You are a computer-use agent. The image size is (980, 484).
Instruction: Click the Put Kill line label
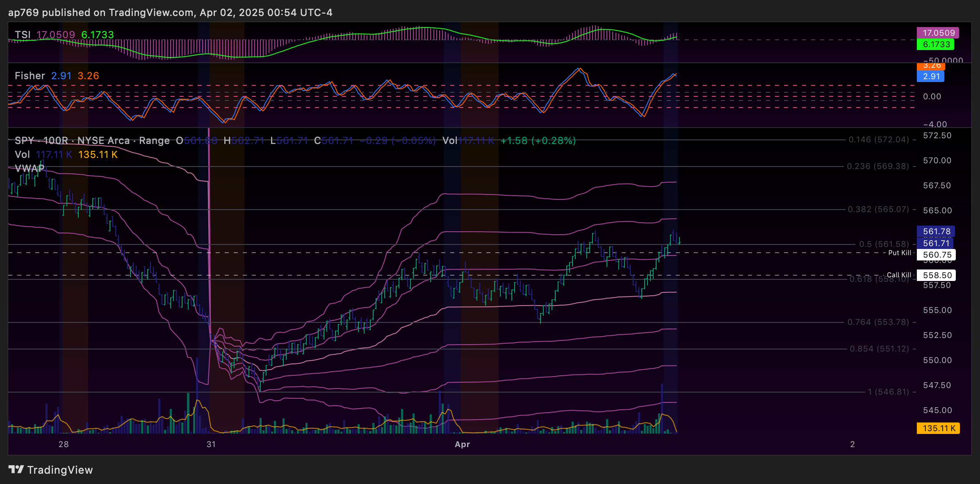(x=900, y=253)
